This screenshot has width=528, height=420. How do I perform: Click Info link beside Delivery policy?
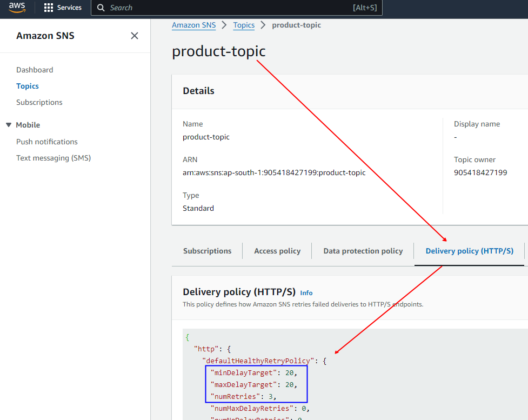coord(306,292)
